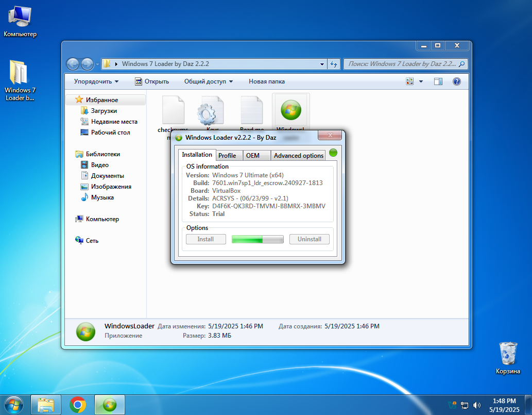Open Chrome from the taskbar
The height and width of the screenshot is (415, 532).
[x=78, y=404]
